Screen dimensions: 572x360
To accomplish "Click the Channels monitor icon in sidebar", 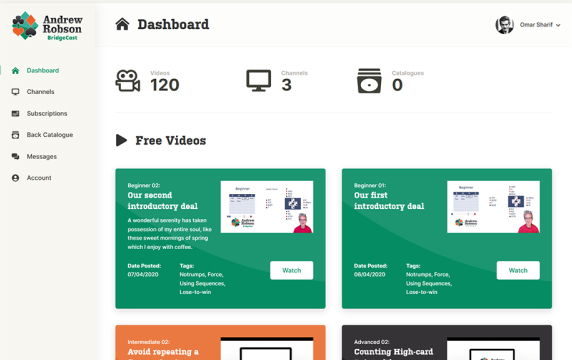I will [15, 92].
